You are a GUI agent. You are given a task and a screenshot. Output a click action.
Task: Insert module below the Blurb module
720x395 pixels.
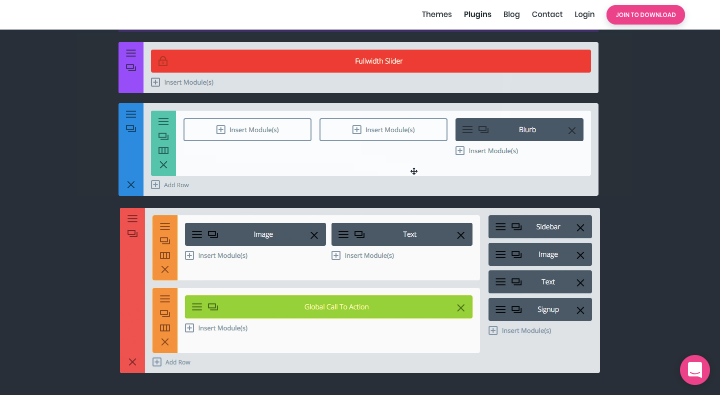click(487, 151)
